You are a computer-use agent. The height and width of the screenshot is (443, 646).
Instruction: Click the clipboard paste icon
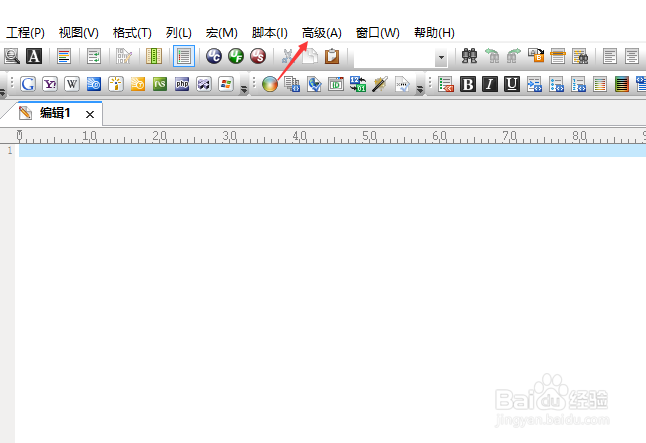[x=332, y=56]
